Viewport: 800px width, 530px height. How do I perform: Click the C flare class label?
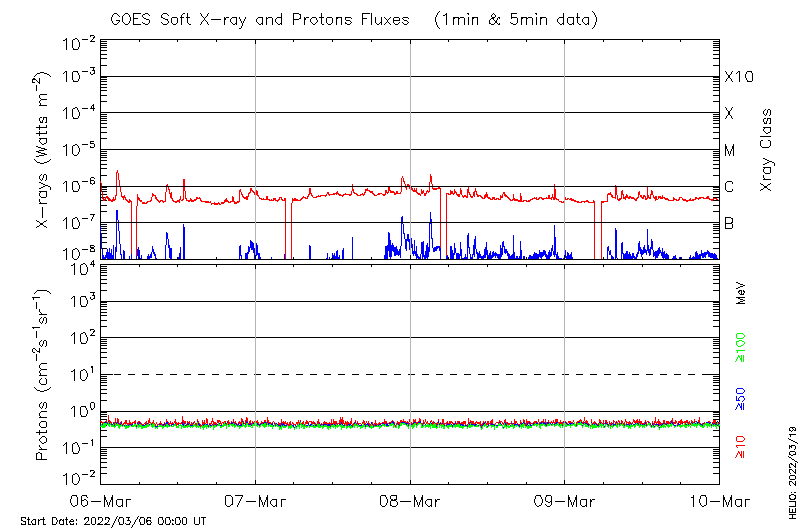[729, 187]
